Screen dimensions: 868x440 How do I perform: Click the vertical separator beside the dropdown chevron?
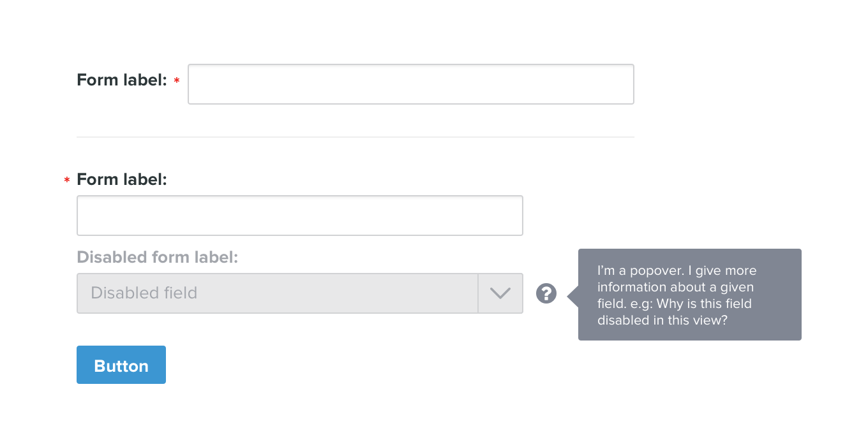[478, 293]
